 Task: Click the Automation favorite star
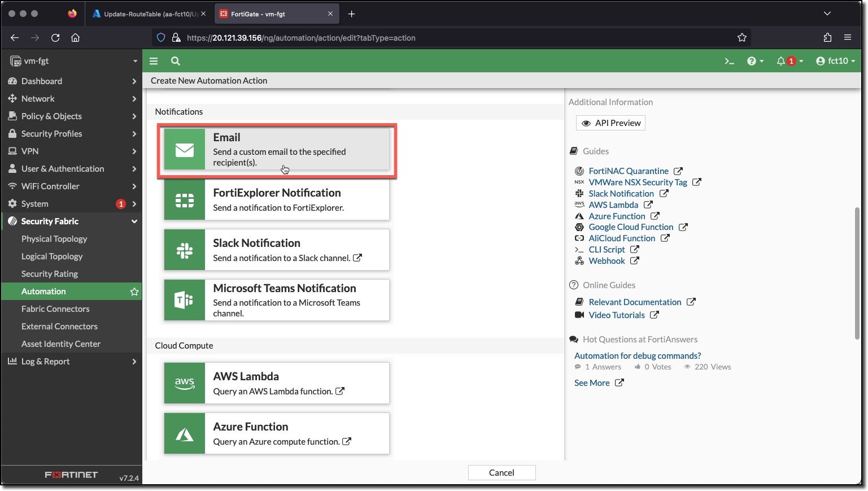134,292
